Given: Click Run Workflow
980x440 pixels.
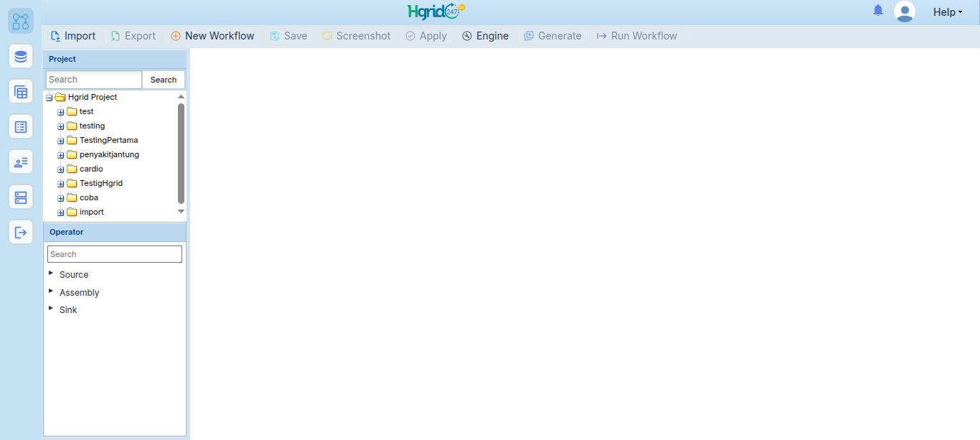Looking at the screenshot, I should (x=637, y=36).
